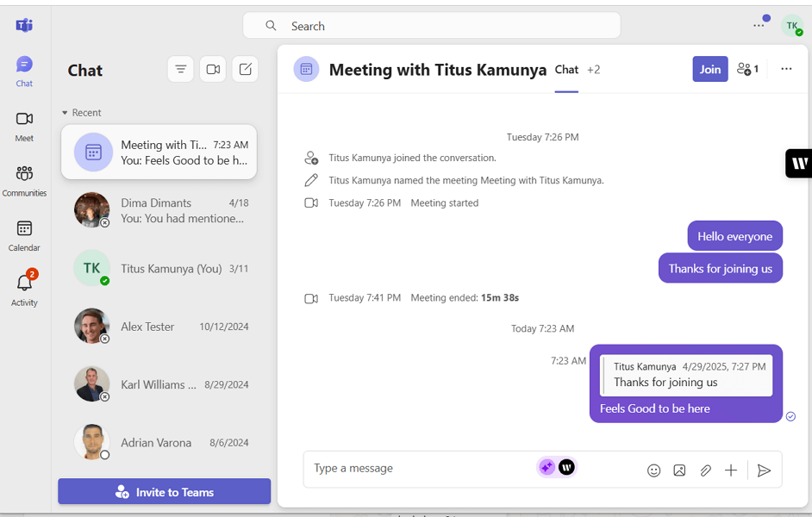Click the meeting calendar icon beside title

tap(306, 69)
